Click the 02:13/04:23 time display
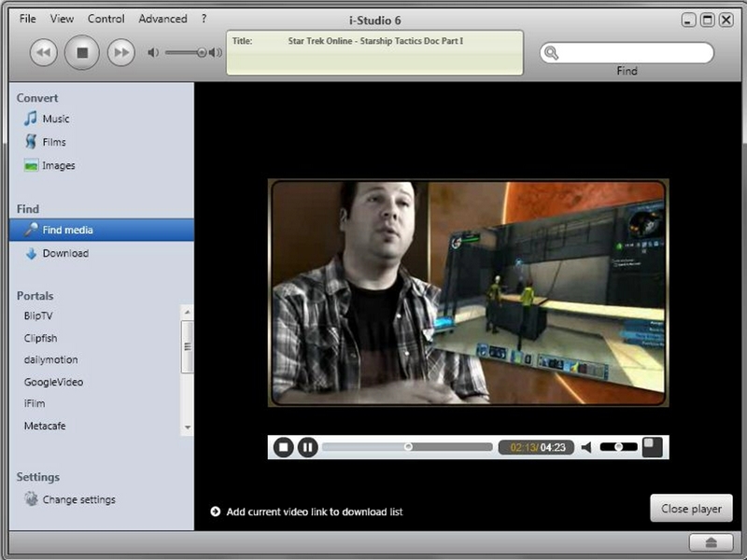This screenshot has width=747, height=560. [x=536, y=447]
